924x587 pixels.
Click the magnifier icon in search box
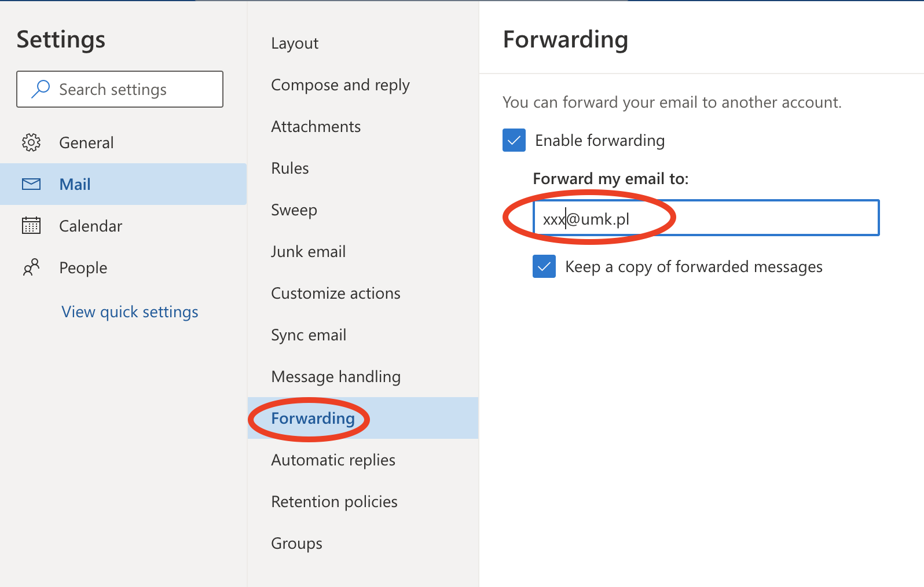(41, 89)
